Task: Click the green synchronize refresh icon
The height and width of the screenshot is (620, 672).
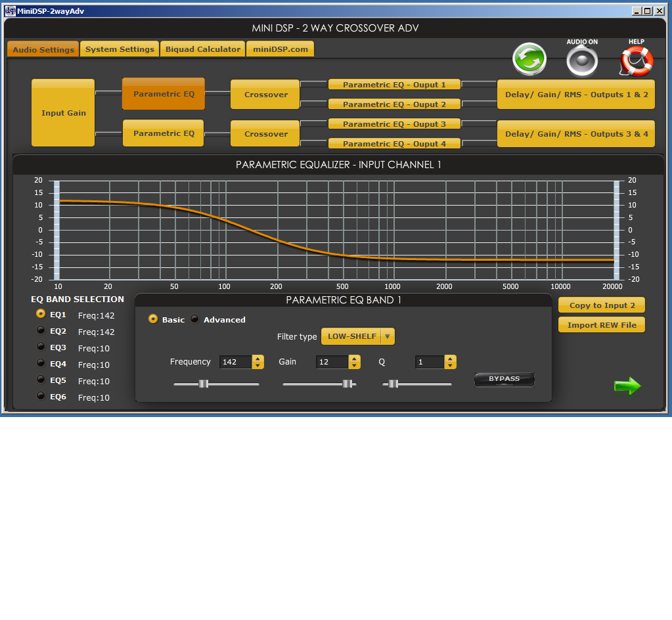Action: pyautogui.click(x=529, y=58)
